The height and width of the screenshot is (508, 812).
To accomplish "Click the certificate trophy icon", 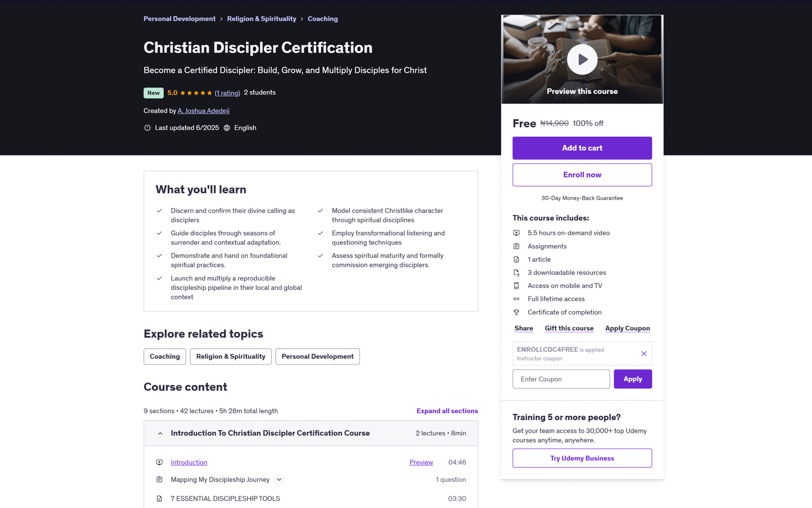I will [516, 312].
